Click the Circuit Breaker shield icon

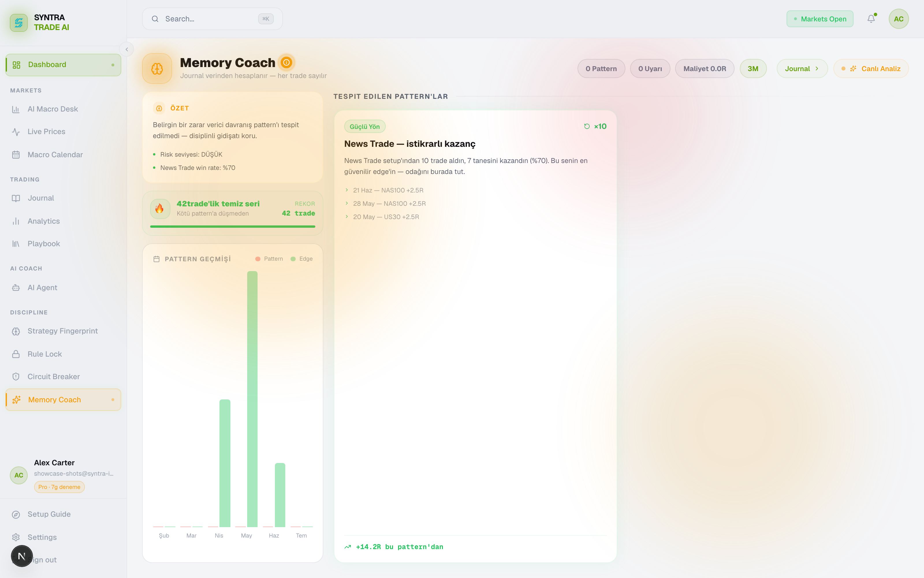[16, 377]
